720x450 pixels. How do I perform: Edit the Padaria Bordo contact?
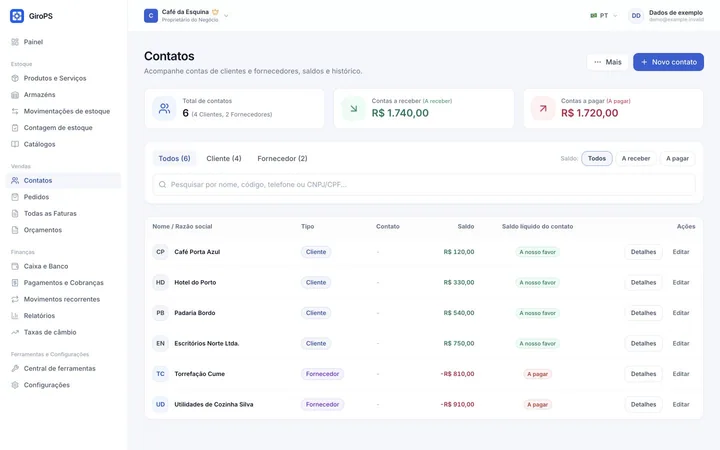[x=681, y=313]
